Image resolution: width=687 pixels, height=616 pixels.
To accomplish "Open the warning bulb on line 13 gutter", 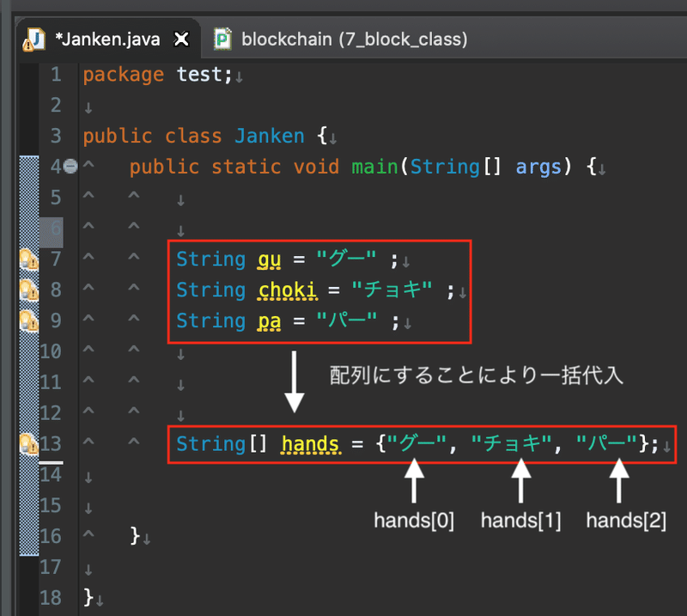I will (x=29, y=444).
